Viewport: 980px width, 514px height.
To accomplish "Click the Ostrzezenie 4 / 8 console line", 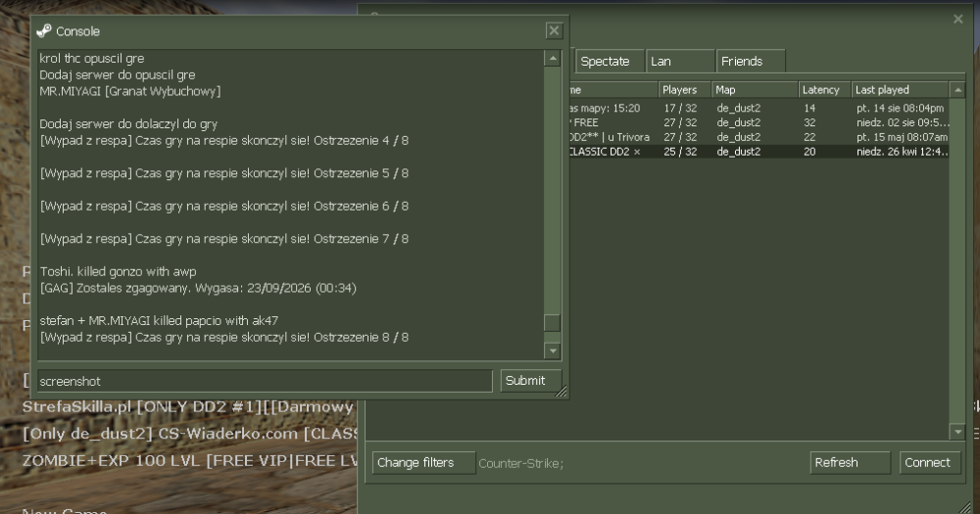I will tap(223, 141).
